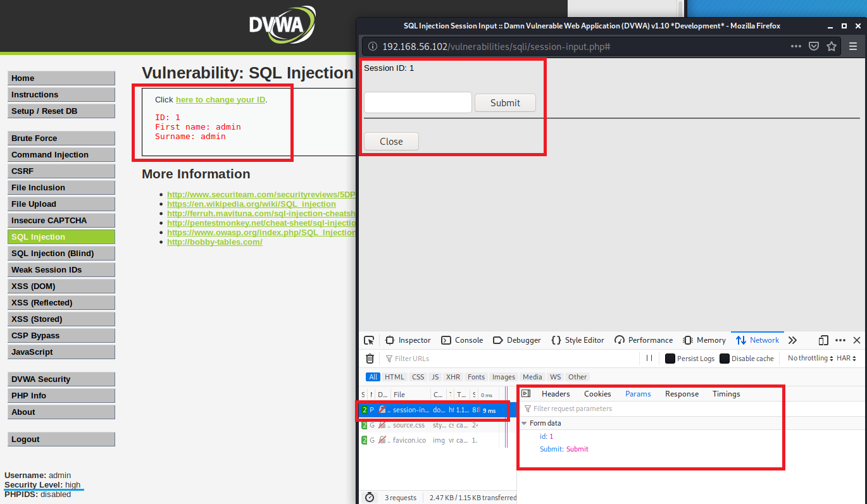The height and width of the screenshot is (504, 867).
Task: Enable Persist Logs checkbox
Action: (x=670, y=359)
